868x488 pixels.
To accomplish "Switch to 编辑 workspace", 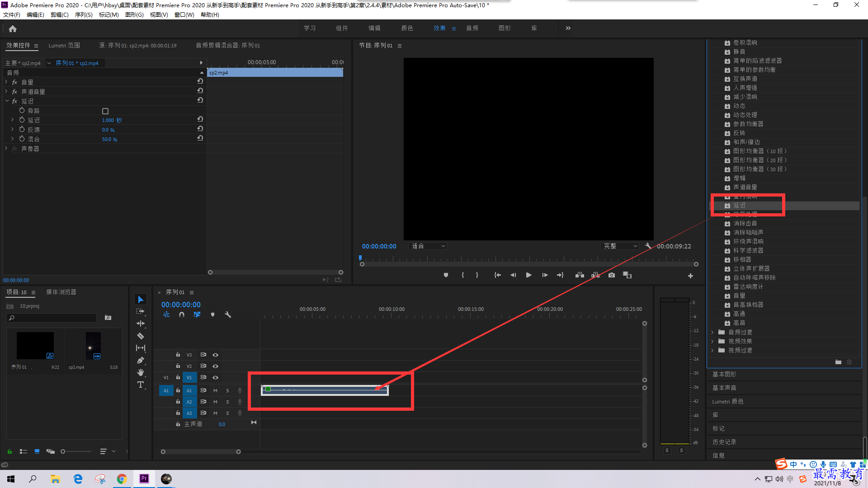I will coord(374,28).
